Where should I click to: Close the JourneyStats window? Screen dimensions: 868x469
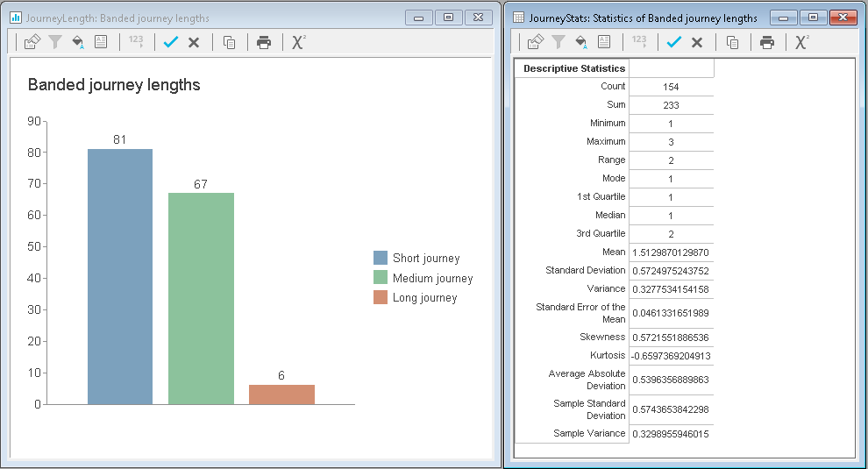[843, 18]
